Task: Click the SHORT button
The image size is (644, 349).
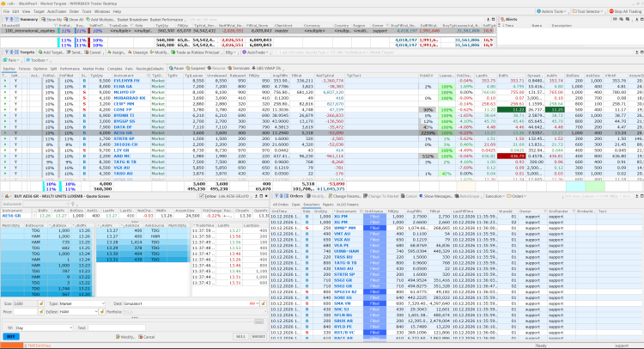Action: tap(258, 337)
